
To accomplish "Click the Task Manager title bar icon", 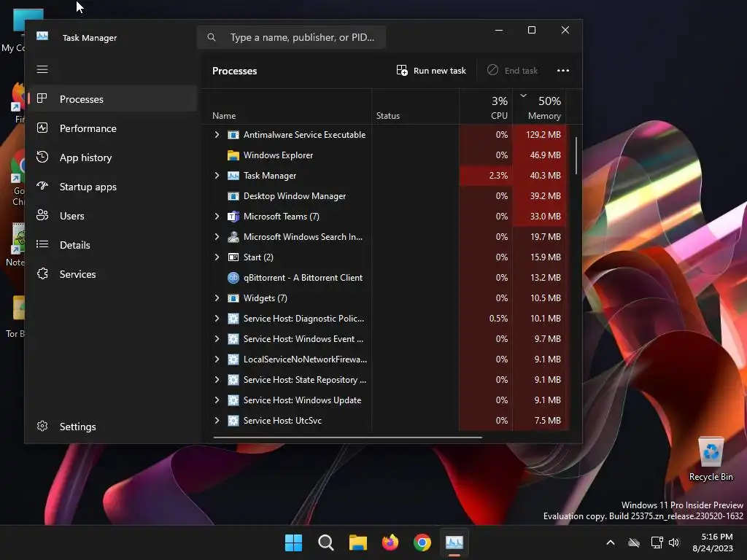I will coord(42,36).
